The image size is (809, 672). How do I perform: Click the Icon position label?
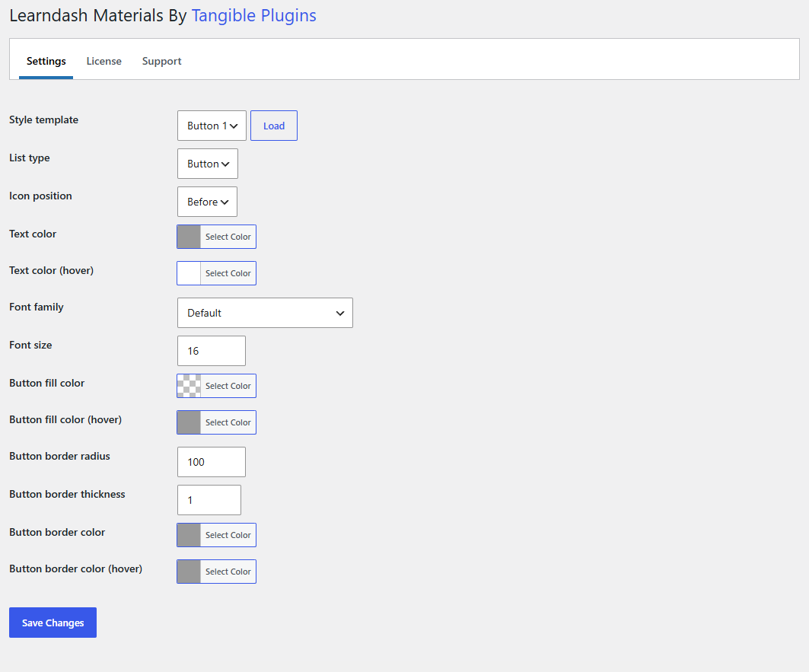click(41, 196)
